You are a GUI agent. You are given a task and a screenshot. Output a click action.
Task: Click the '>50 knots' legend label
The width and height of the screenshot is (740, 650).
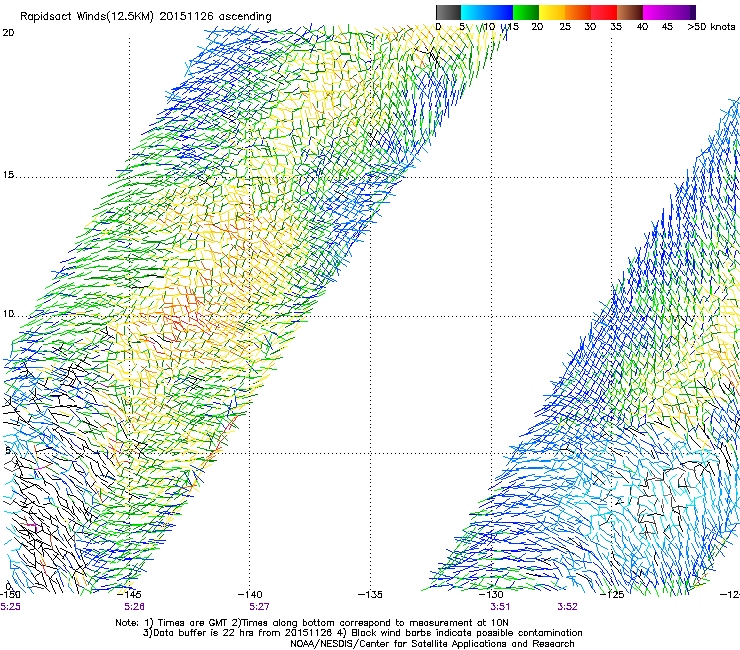click(711, 26)
